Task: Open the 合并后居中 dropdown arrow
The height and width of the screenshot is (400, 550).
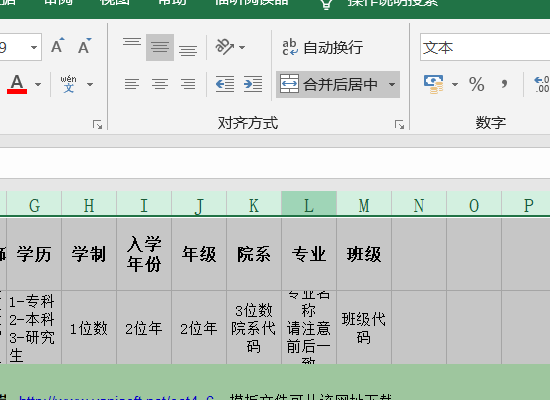Action: (x=392, y=85)
